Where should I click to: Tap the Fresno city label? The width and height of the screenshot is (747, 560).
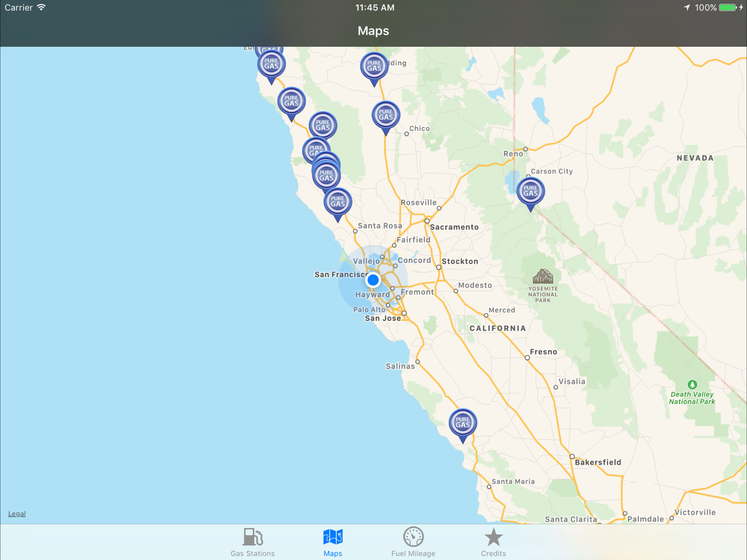pyautogui.click(x=543, y=352)
